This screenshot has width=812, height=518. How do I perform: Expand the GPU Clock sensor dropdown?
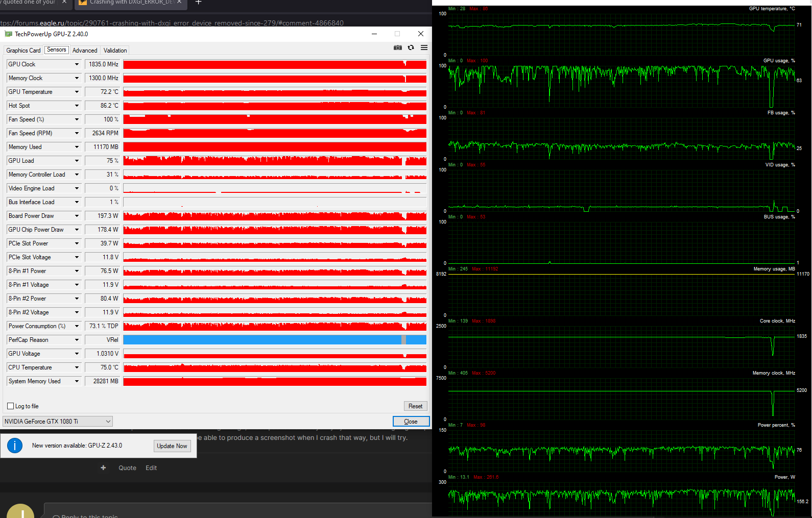click(x=77, y=64)
